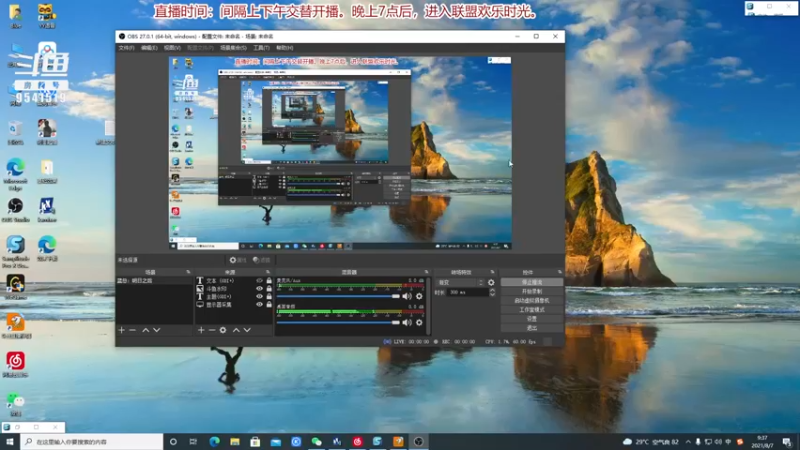Screen dimensions: 800x450
Task: Select the 显示器采集 source row
Action: 234,305
